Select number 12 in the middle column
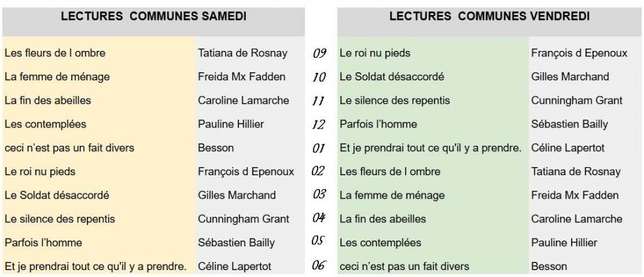 coord(319,124)
